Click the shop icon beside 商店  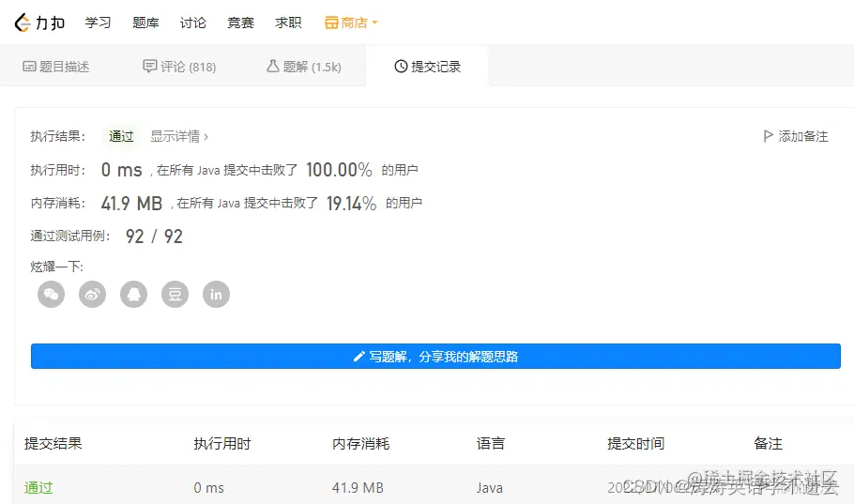click(x=331, y=23)
